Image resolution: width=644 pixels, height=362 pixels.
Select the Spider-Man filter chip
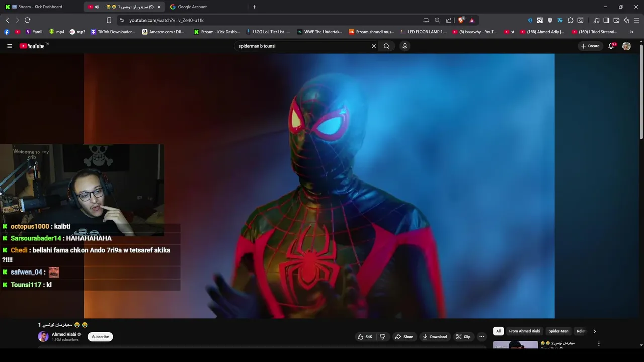point(558,331)
